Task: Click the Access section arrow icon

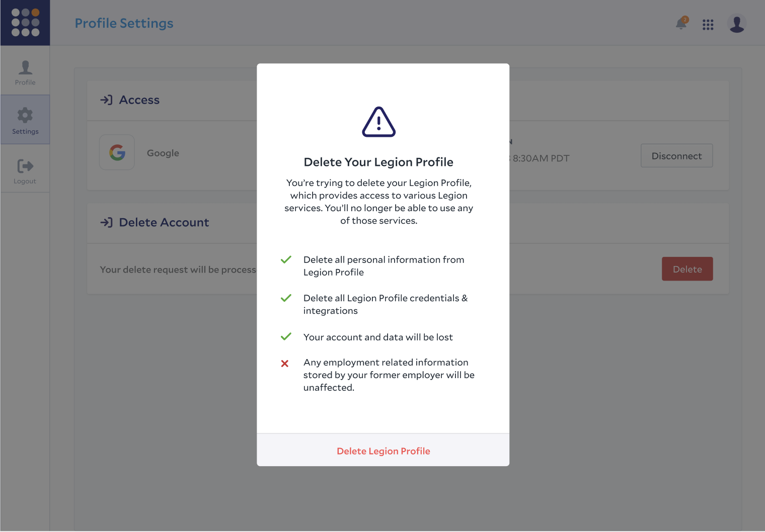Action: [106, 100]
